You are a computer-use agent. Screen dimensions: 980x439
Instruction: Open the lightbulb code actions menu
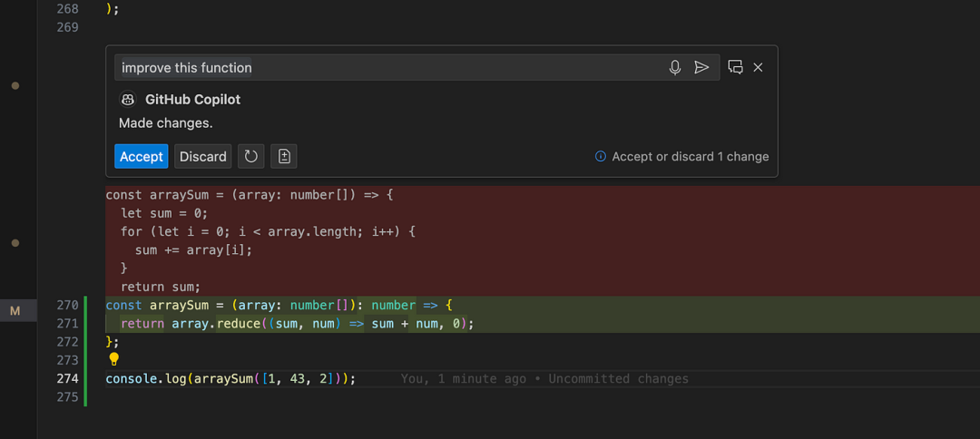pos(114,359)
